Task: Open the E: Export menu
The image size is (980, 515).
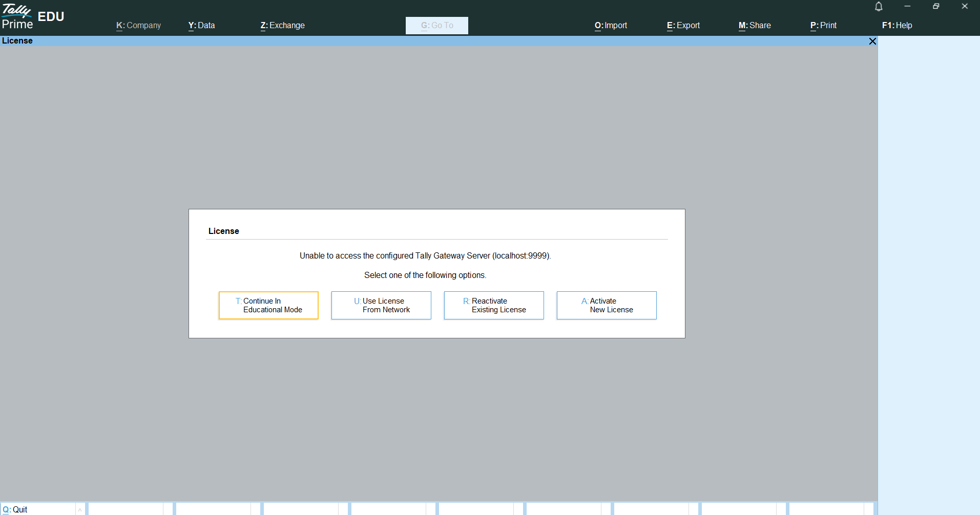Action: pyautogui.click(x=683, y=26)
